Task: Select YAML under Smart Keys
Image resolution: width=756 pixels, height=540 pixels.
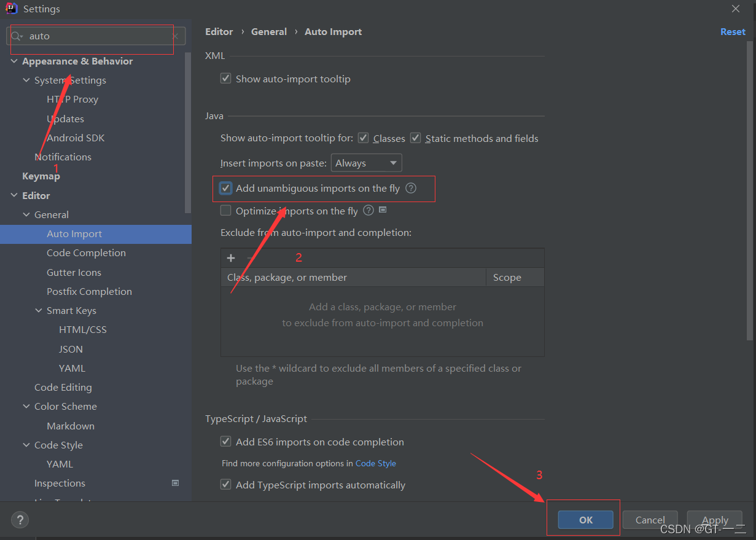Action: (x=72, y=368)
